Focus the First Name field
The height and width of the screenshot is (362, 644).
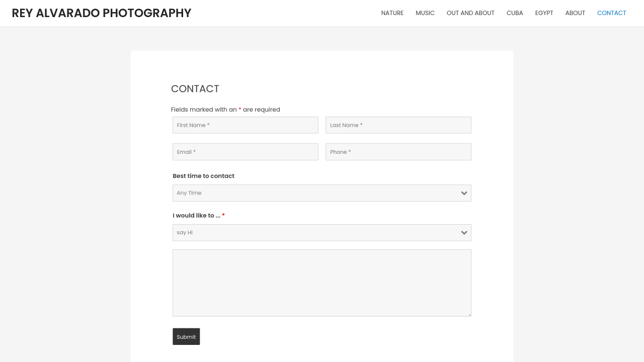click(x=246, y=125)
